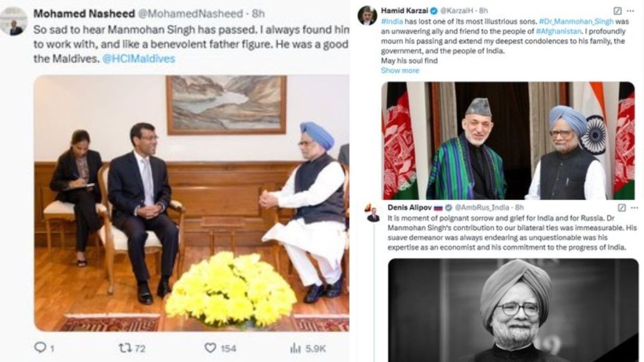Open Hamid Karzai's profile avatar

point(367,16)
